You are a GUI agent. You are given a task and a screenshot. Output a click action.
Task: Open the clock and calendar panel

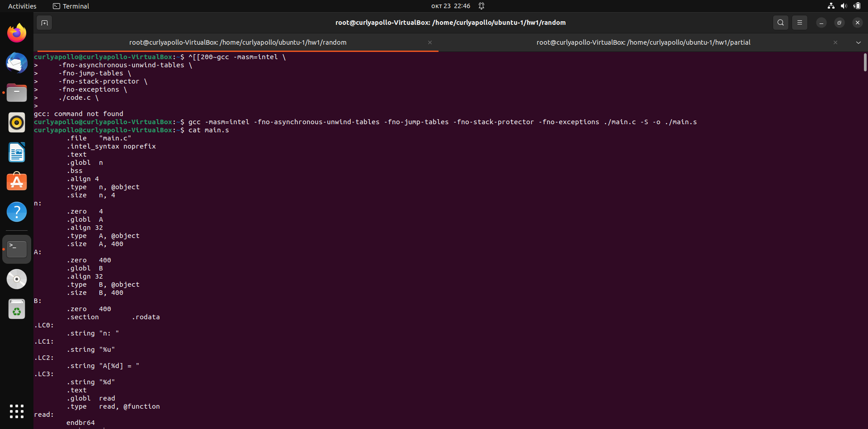pos(451,6)
